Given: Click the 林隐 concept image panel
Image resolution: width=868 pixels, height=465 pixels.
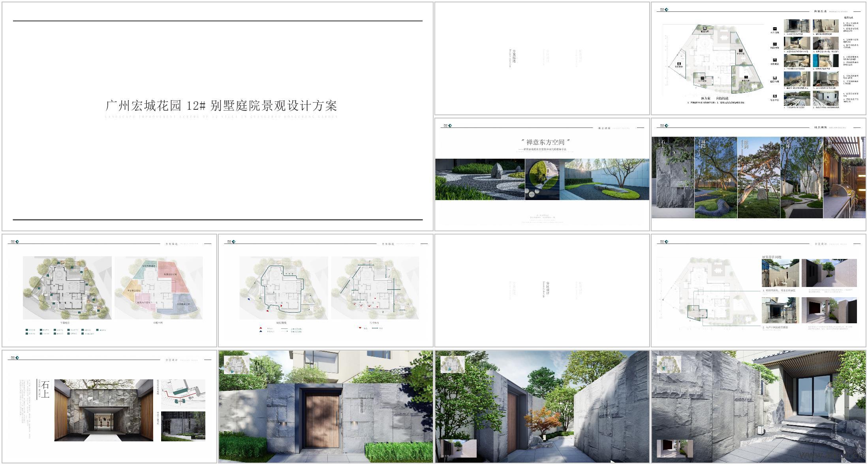Looking at the screenshot, I should [x=716, y=178].
